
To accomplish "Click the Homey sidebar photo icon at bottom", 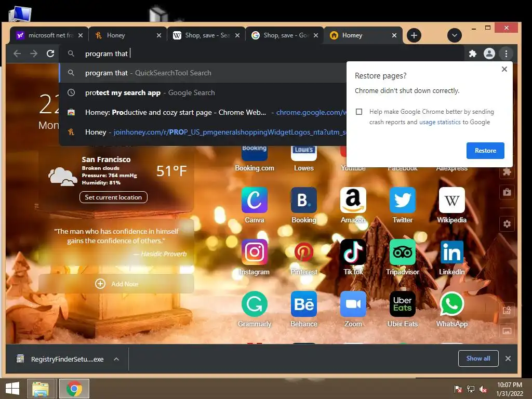I will (x=507, y=331).
